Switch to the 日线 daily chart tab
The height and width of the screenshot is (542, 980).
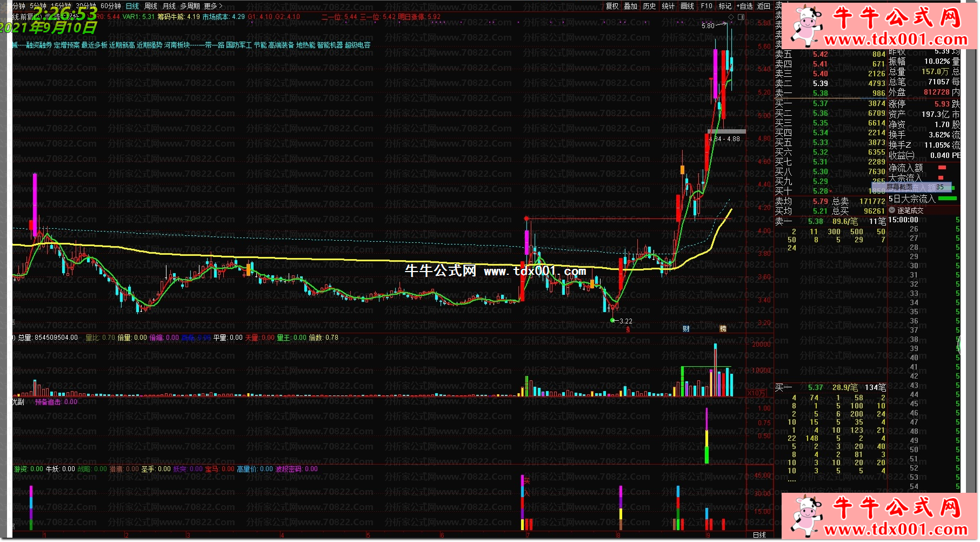132,6
